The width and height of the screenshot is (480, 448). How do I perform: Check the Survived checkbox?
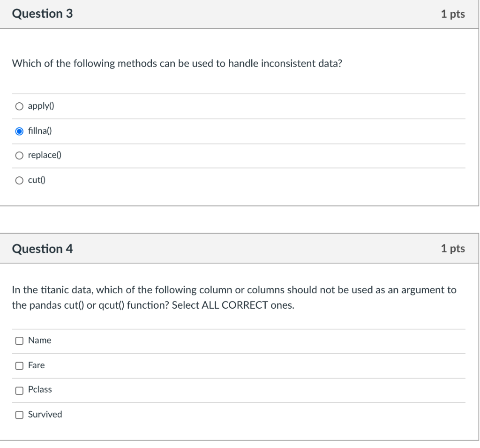click(19, 414)
